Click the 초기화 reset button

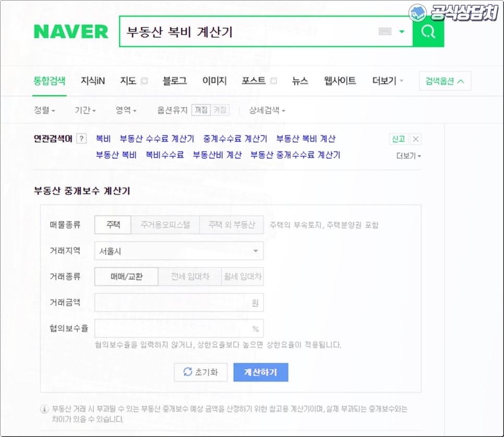(200, 372)
